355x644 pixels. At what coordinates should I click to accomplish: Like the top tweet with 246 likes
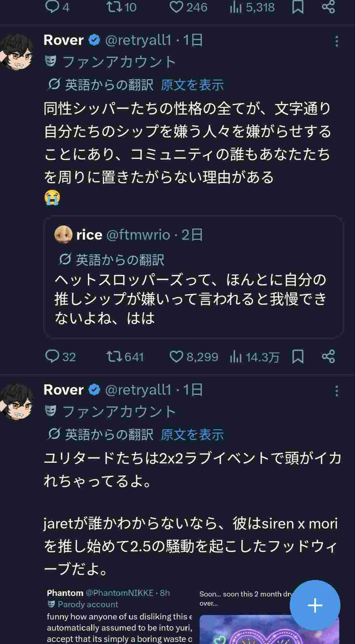tap(176, 7)
